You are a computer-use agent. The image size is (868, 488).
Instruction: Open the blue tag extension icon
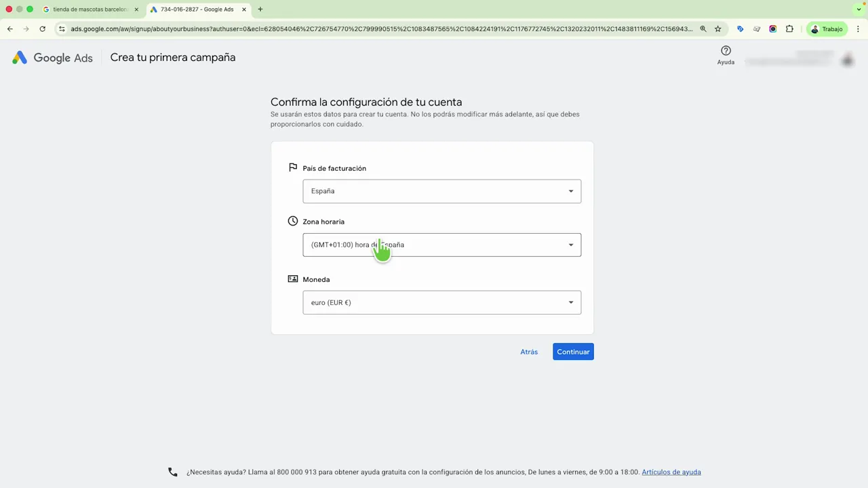tap(740, 29)
